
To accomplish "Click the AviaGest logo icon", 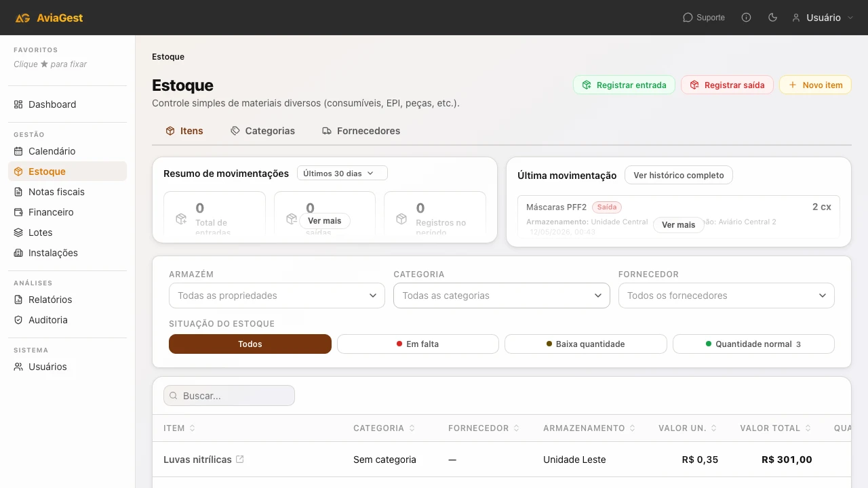I will 23,18.
